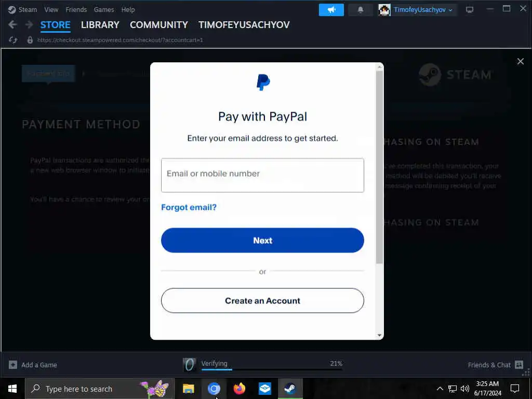The height and width of the screenshot is (399, 532).
Task: Open the Friends menu
Action: [76, 10]
